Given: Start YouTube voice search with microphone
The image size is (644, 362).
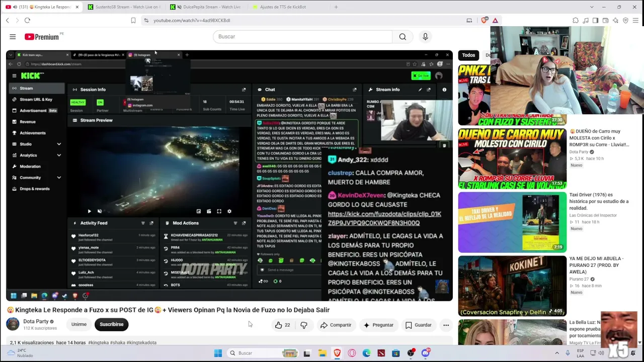Looking at the screenshot, I should [425, 37].
